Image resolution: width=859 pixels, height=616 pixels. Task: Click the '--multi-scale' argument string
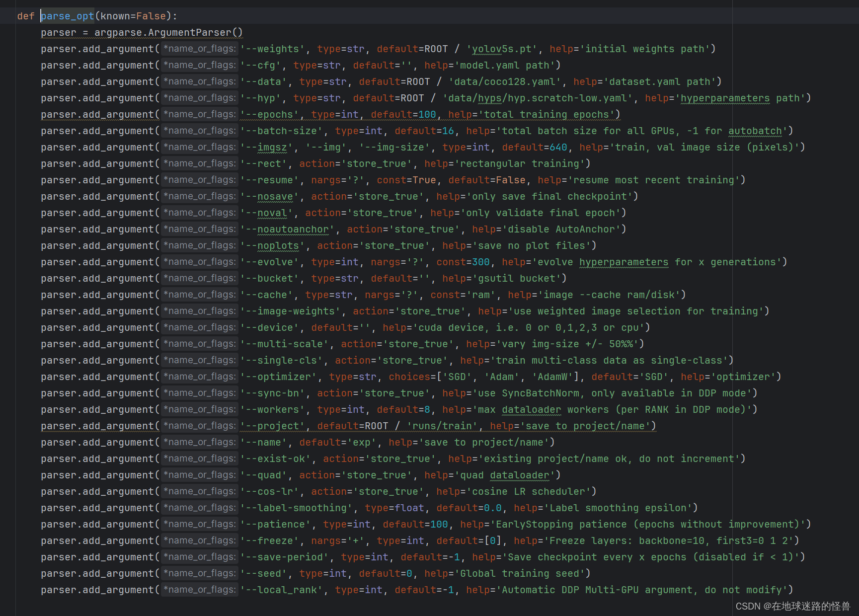pos(285,344)
